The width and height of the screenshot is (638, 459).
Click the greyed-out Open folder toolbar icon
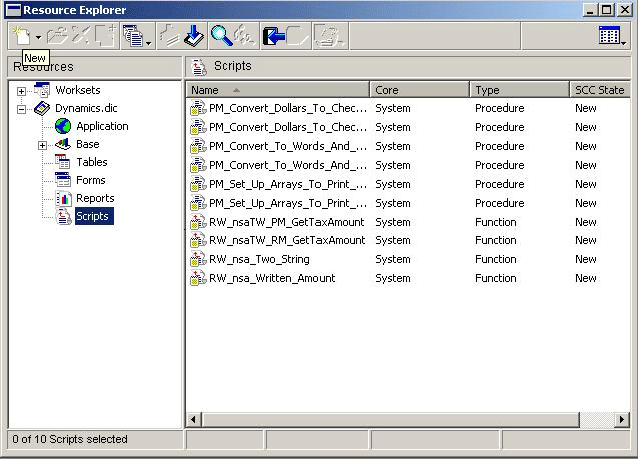coord(57,36)
